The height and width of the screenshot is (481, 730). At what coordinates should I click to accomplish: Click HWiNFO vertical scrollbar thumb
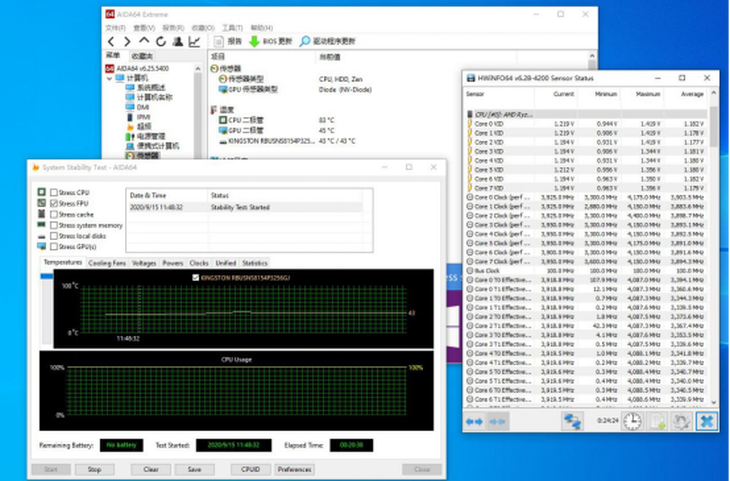click(713, 125)
